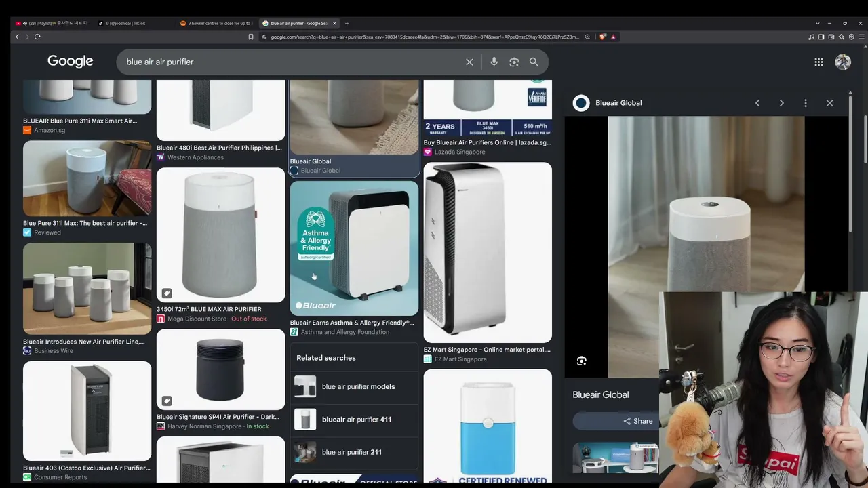Search by image with Google Lens
Screen dimensions: 868x488
[514, 62]
